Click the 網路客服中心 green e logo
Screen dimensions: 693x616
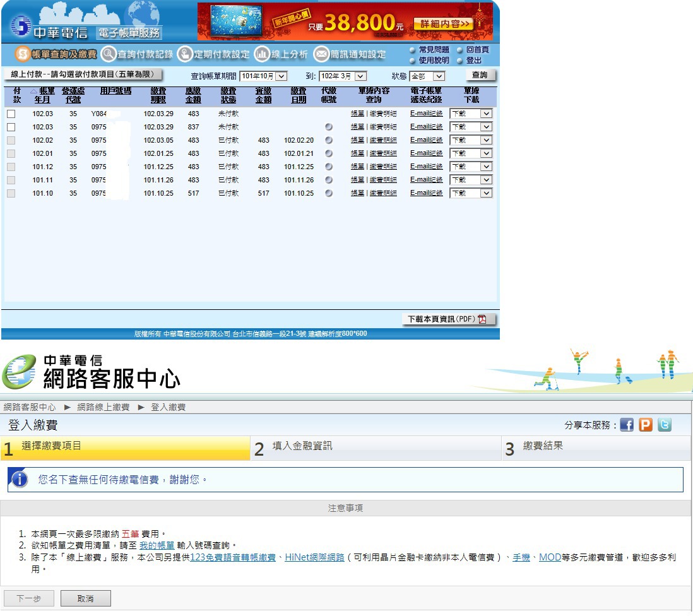(x=19, y=372)
